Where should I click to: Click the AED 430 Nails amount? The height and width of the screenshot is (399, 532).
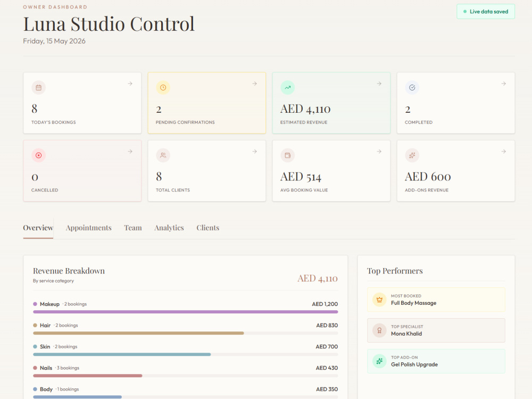[327, 368]
